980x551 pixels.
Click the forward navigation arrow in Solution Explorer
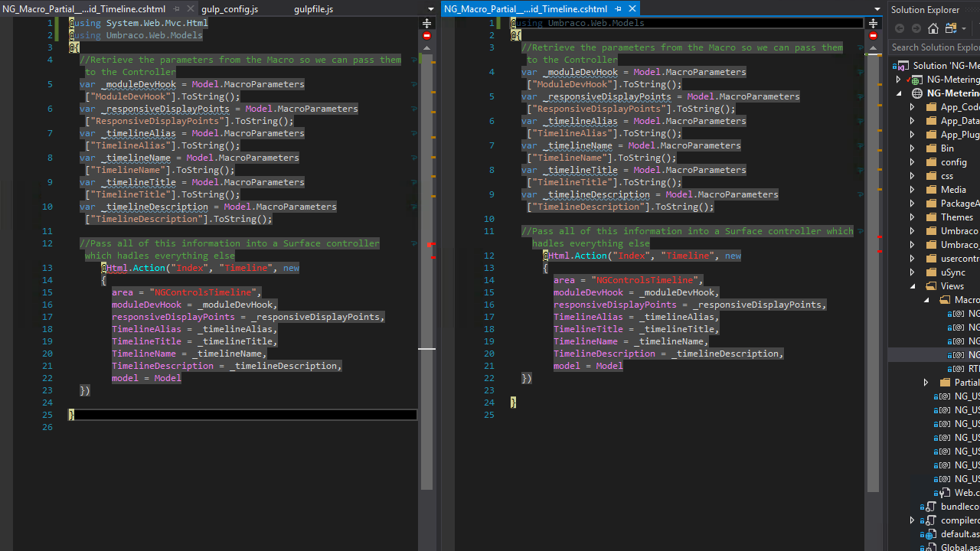point(916,28)
